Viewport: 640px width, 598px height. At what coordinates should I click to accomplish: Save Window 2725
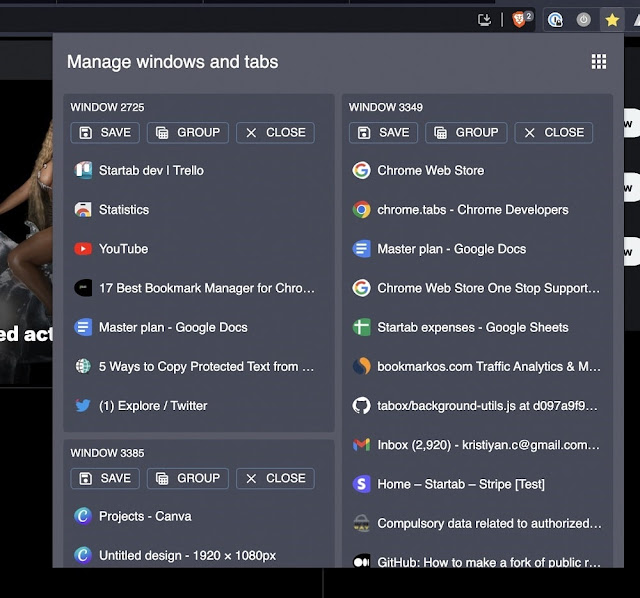(x=105, y=133)
